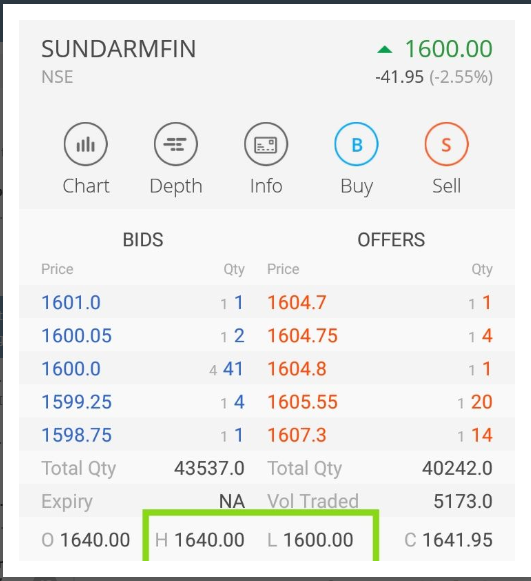Click the close price C 1641.95

pyautogui.click(x=449, y=540)
